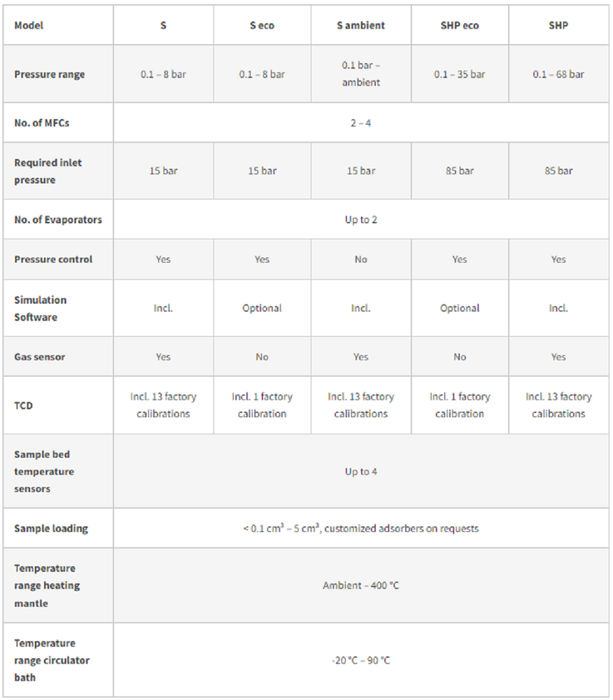Click the "Up to 4" temperature sensors value

click(360, 472)
